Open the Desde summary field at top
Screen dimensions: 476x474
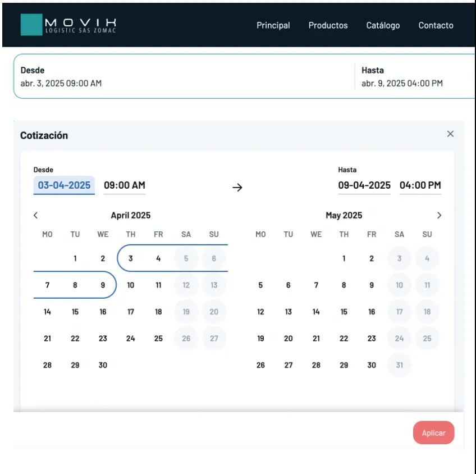pos(61,77)
